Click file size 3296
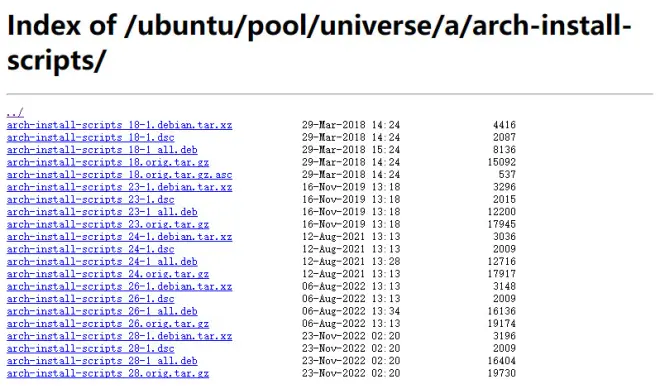The image size is (660, 389). 504,187
